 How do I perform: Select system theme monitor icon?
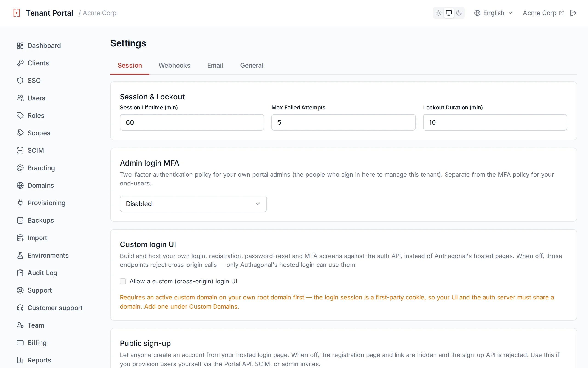pos(449,13)
